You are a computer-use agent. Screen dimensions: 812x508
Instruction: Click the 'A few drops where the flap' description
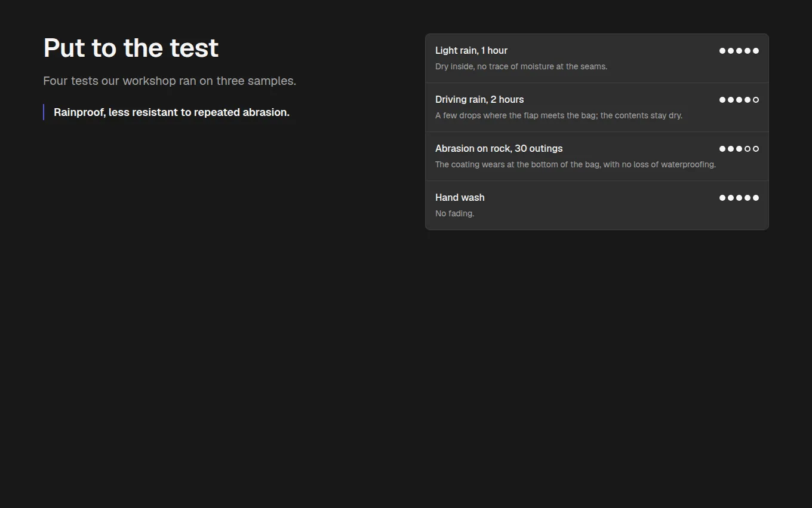pyautogui.click(x=559, y=115)
